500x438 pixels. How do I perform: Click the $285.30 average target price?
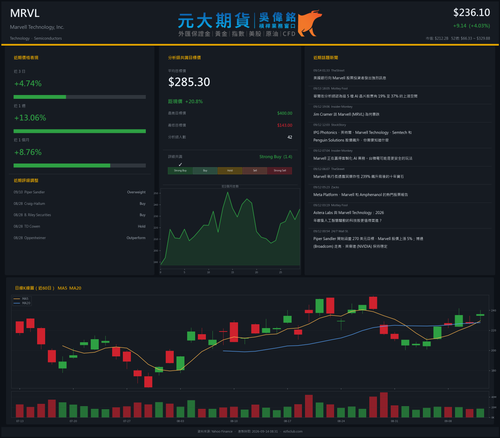click(189, 82)
